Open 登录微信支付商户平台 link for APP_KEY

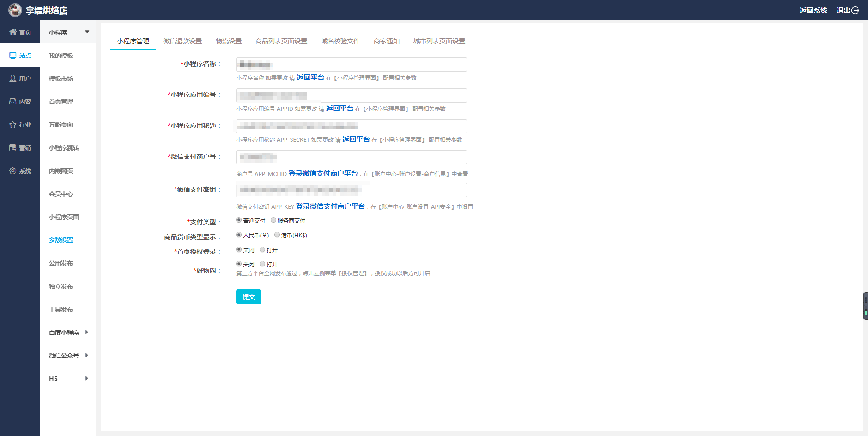pos(330,206)
